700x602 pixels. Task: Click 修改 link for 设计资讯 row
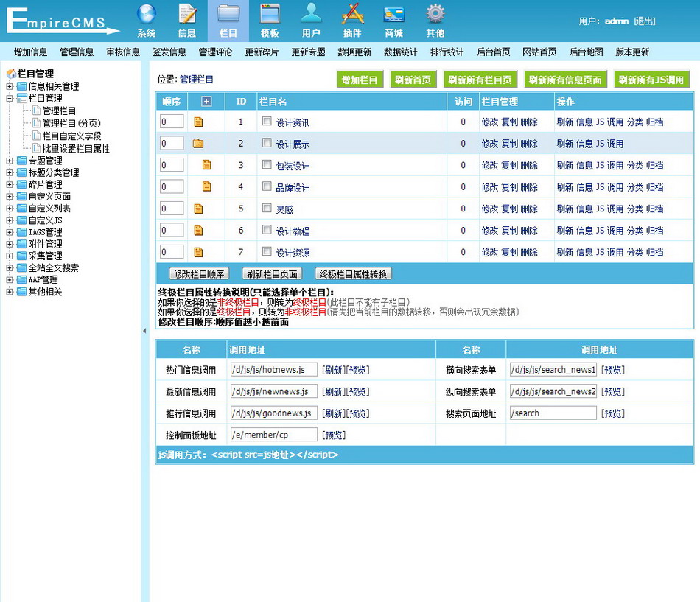(490, 122)
